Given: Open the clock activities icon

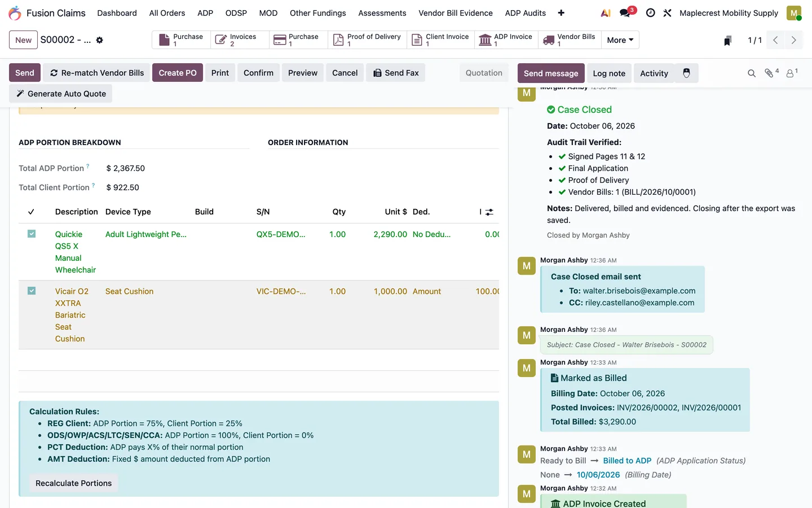Looking at the screenshot, I should [x=650, y=13].
